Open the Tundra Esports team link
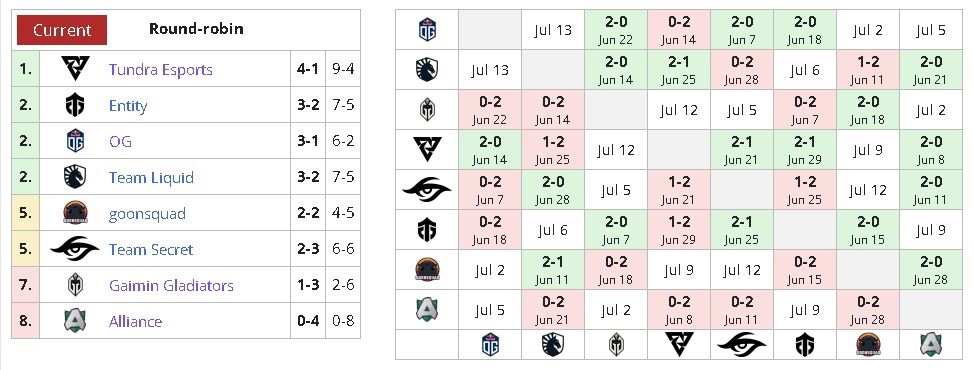This screenshot has height=370, width=974. click(x=160, y=70)
